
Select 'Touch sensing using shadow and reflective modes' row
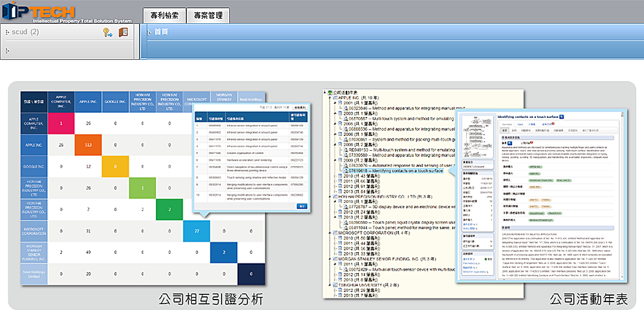click(x=251, y=178)
